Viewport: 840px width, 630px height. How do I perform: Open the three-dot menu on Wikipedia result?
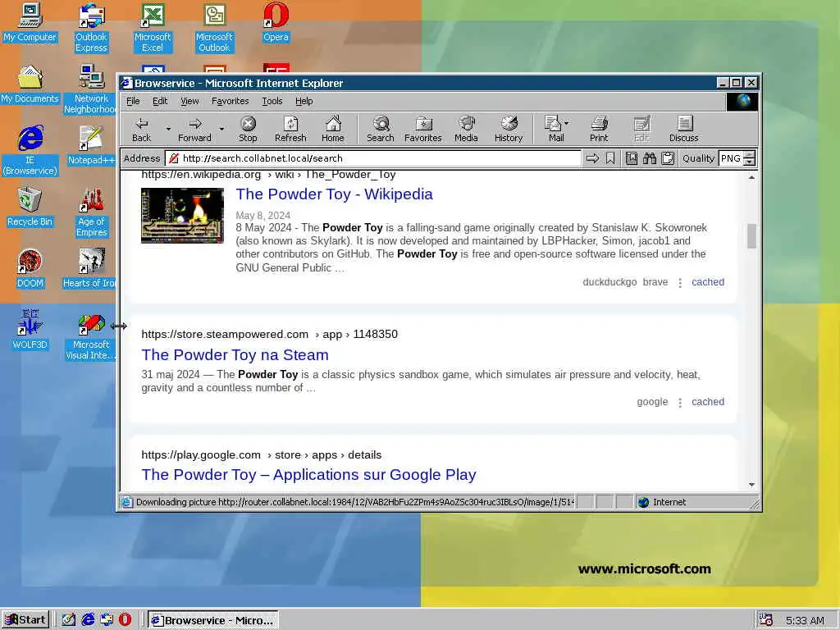tap(680, 282)
